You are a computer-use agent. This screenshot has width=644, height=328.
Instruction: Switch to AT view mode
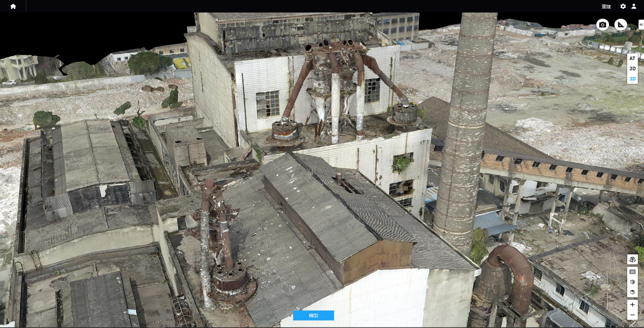pos(632,59)
